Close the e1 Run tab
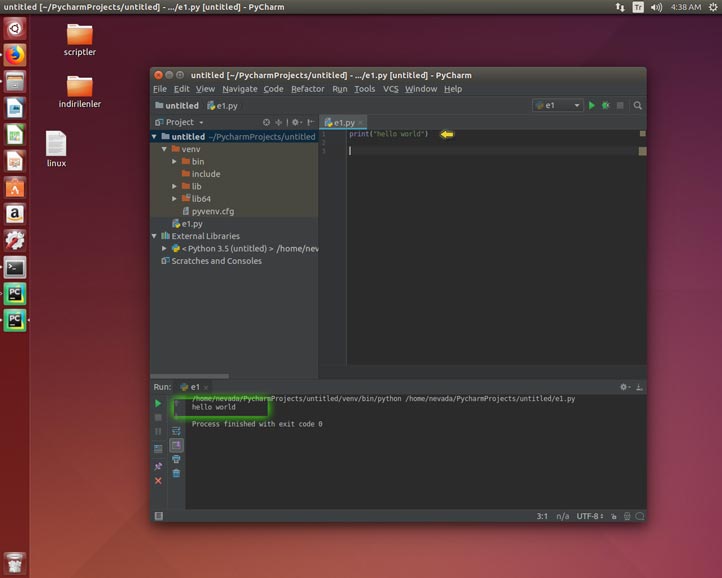722x578 pixels. click(x=206, y=388)
